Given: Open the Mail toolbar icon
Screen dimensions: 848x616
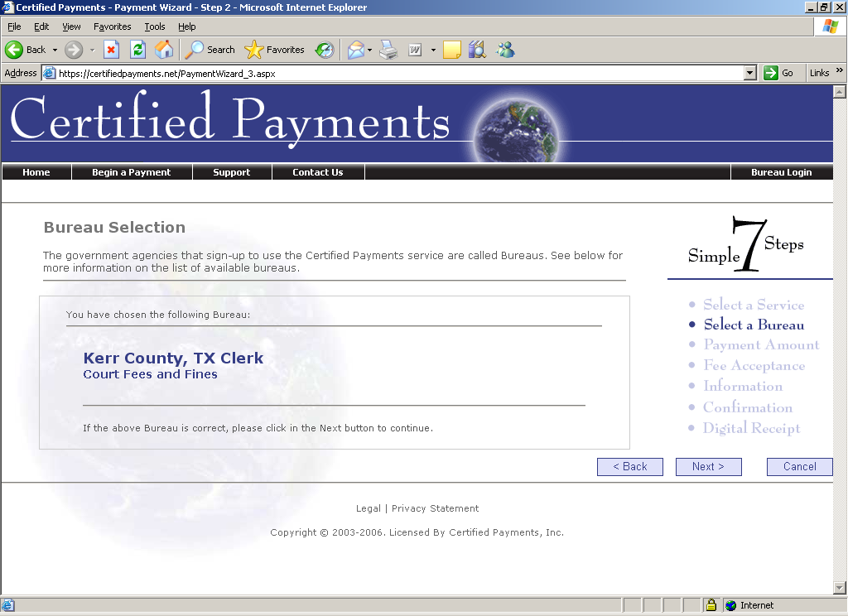Looking at the screenshot, I should pos(355,50).
